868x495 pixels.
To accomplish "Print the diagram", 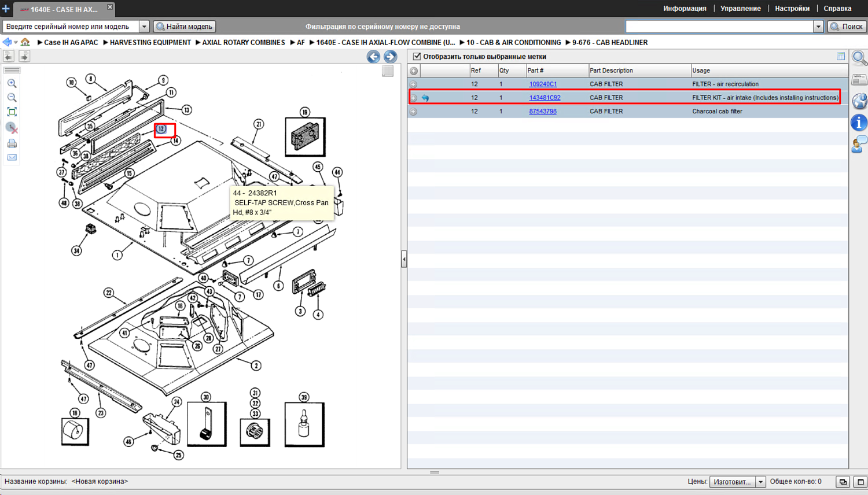I will (x=12, y=143).
